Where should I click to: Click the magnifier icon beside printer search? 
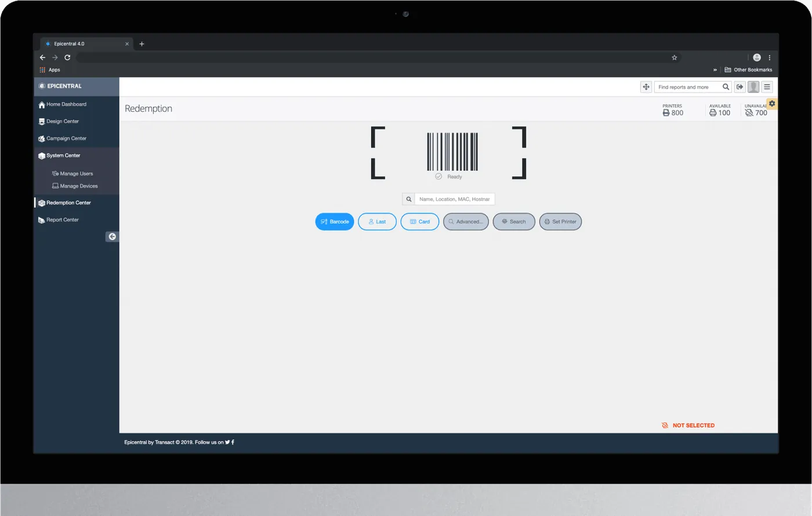click(409, 199)
